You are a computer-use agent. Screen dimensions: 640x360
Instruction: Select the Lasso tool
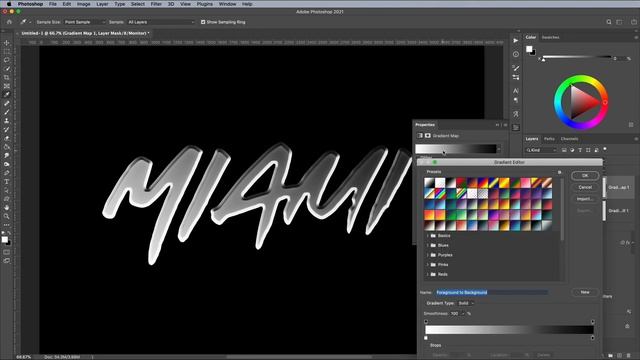click(7, 60)
